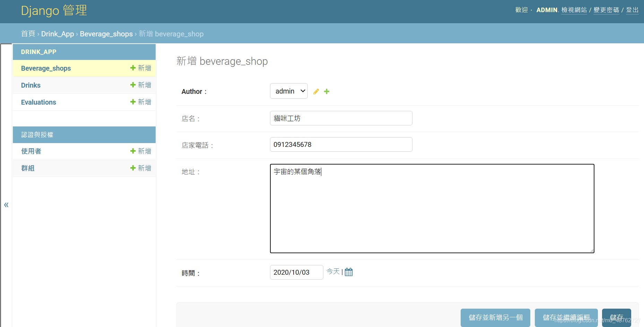644x327 pixels.
Task: Add a new Drinks entry from the sidebar
Action: point(141,85)
